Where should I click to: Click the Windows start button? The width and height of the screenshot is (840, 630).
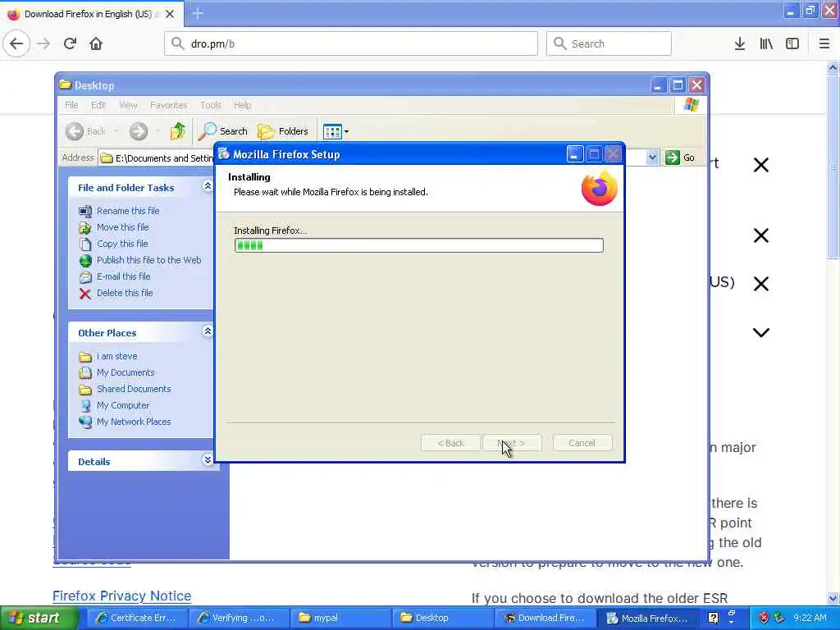point(39,619)
